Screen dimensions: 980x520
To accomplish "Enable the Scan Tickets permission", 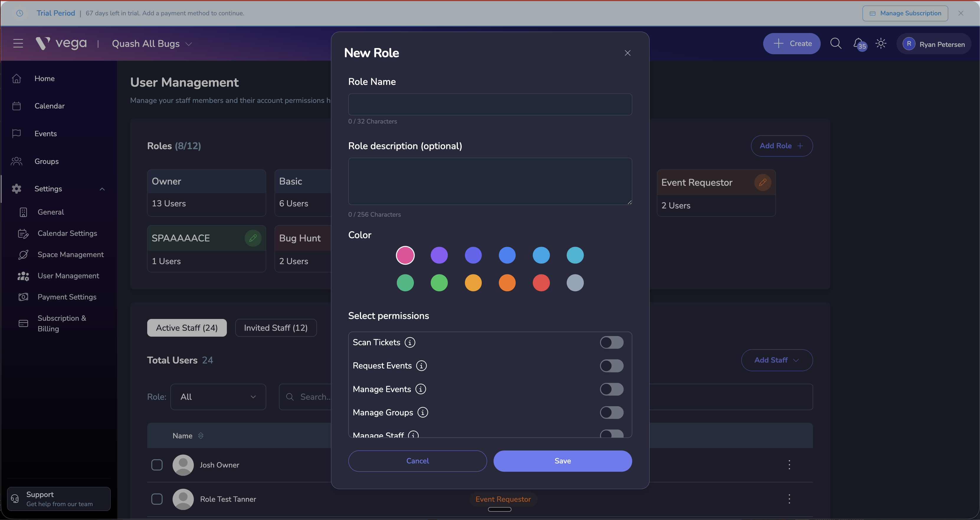I will coord(611,342).
